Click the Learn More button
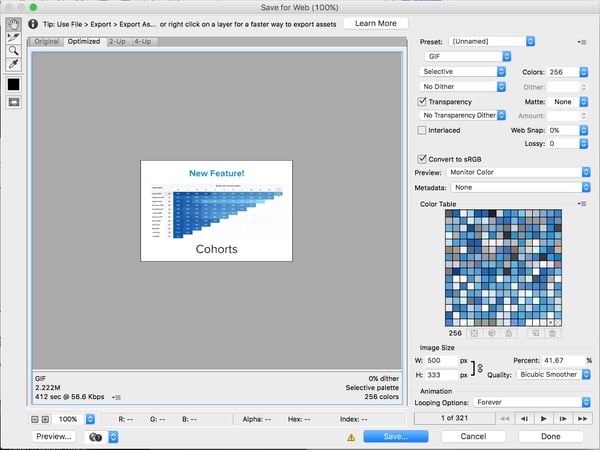The height and width of the screenshot is (450, 600). coord(375,23)
